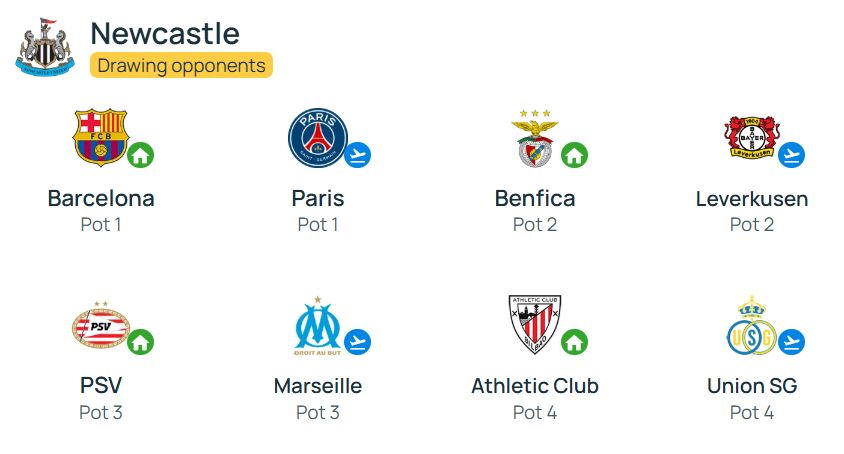Click the home match icon next to Benfica

pos(574,155)
